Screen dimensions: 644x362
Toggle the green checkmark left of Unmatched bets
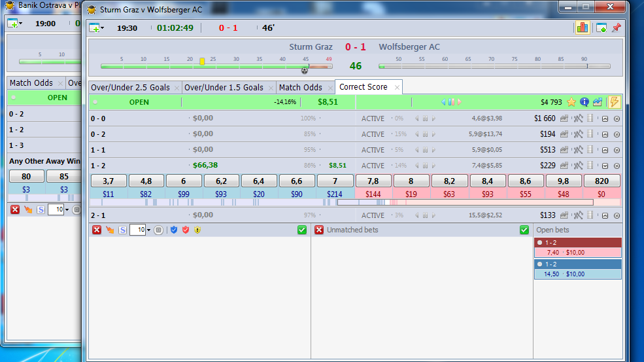tap(302, 230)
